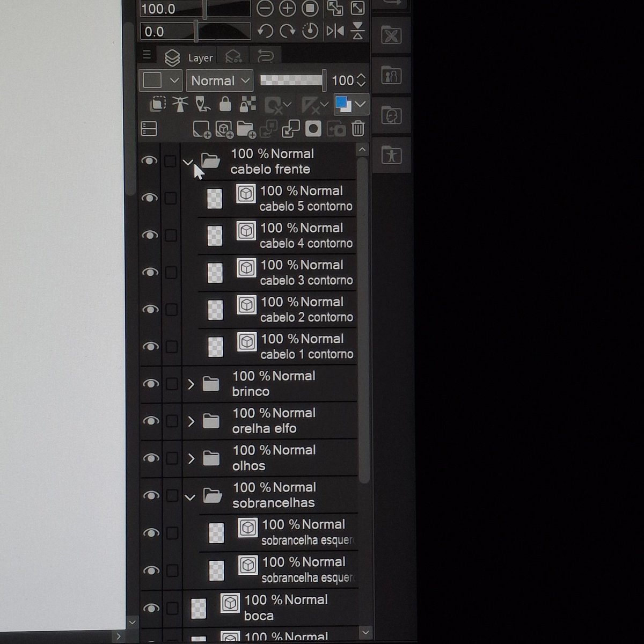The image size is (644, 644).
Task: Delete layer with trash icon
Action: tap(358, 129)
